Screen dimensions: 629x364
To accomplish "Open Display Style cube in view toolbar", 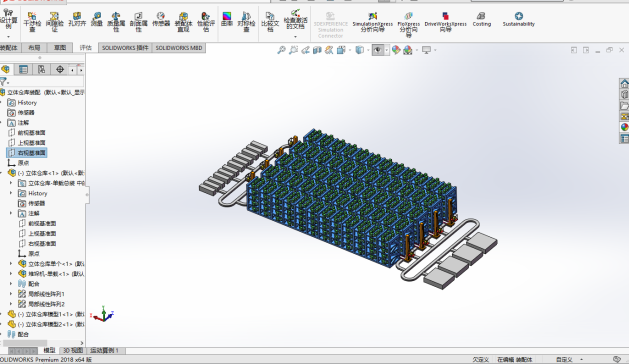I will tap(360, 50).
